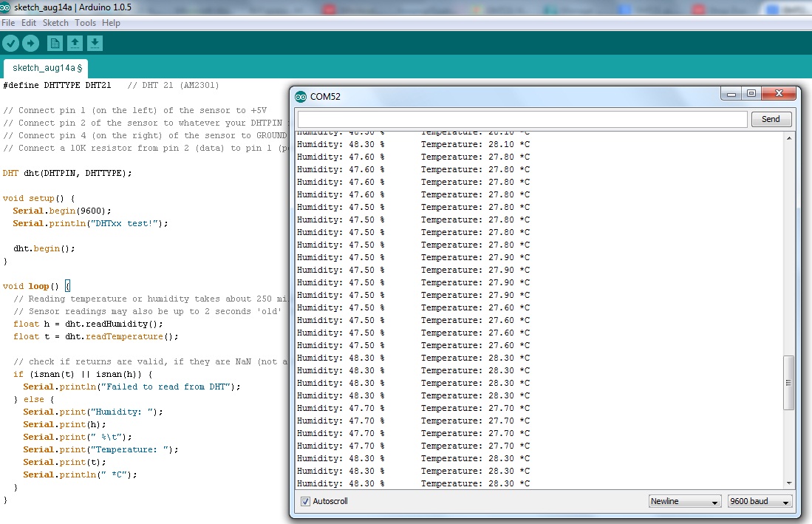Click the "void setup() {" line

pyautogui.click(x=39, y=198)
